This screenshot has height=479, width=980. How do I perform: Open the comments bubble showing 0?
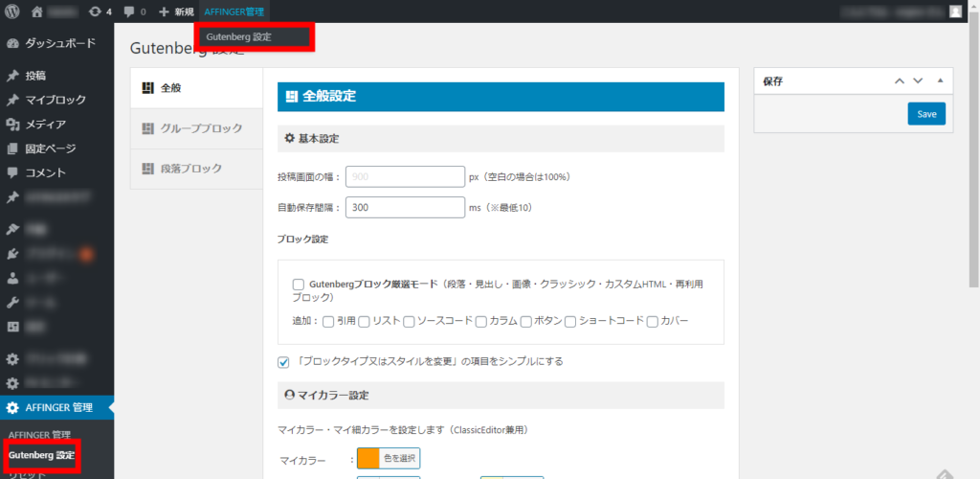[135, 11]
